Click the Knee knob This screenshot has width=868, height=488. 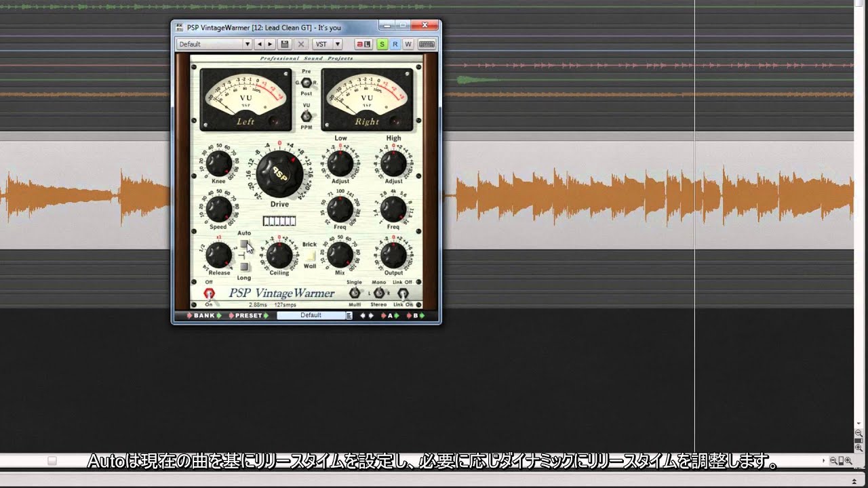(218, 163)
